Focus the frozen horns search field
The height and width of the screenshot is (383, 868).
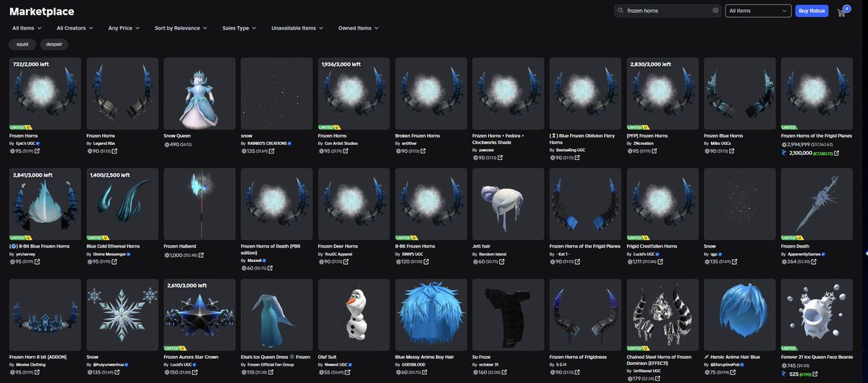coord(668,11)
